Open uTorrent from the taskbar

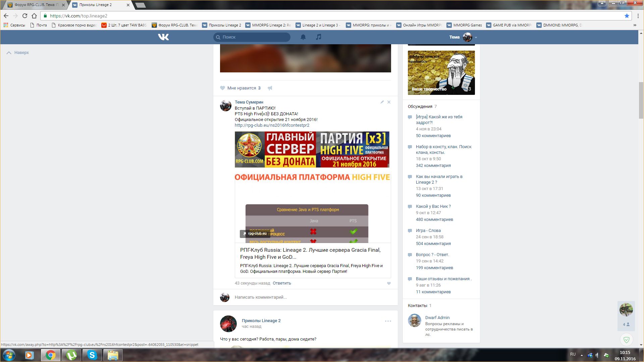tap(71, 355)
